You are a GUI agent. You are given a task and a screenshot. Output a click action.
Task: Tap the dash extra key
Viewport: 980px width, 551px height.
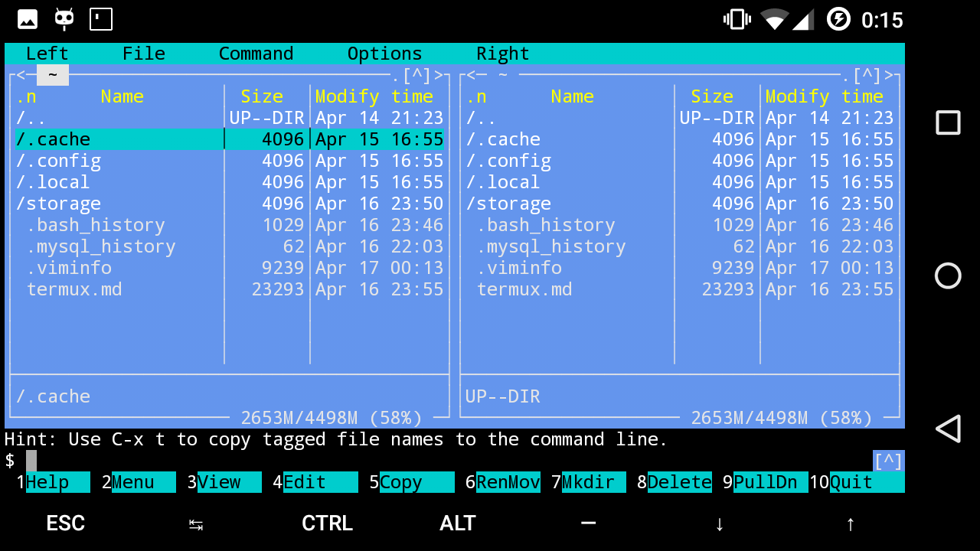588,523
